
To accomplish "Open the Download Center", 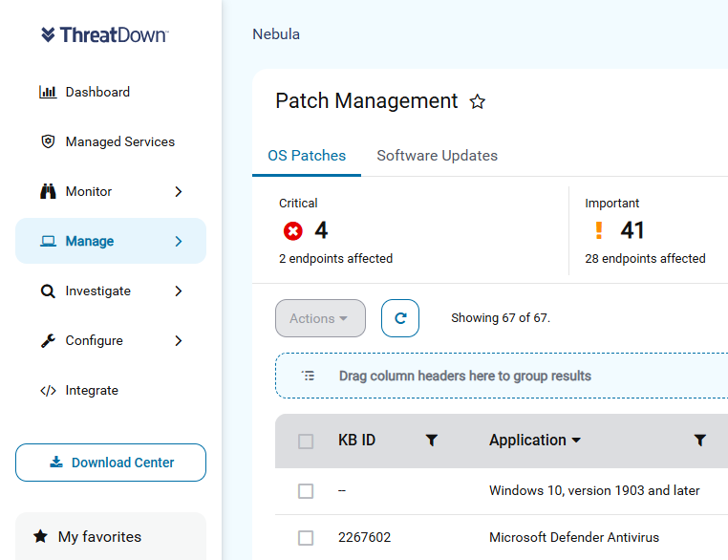I will click(111, 463).
